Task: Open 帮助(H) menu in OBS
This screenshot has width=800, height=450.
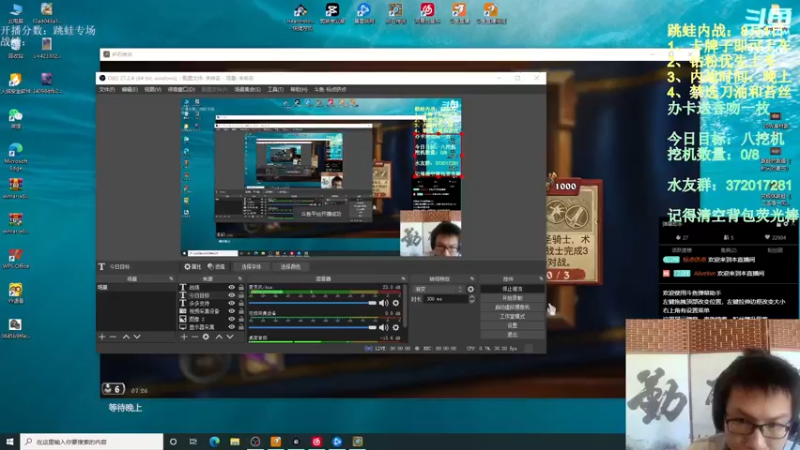Action: (298, 89)
